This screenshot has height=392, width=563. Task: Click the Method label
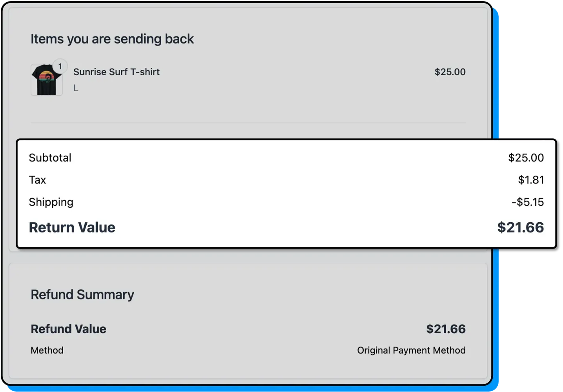coord(47,350)
